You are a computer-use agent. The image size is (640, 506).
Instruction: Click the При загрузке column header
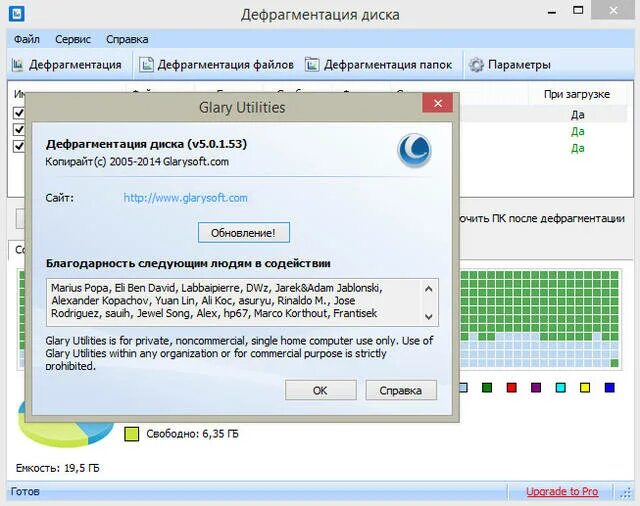577,94
